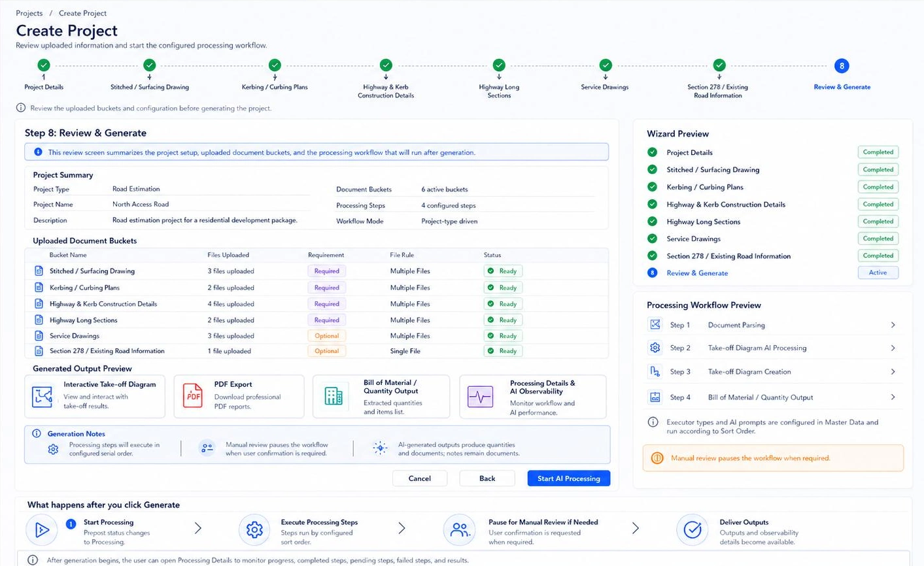Click the Bill of Material building icon
The image size is (924, 566).
(x=334, y=396)
